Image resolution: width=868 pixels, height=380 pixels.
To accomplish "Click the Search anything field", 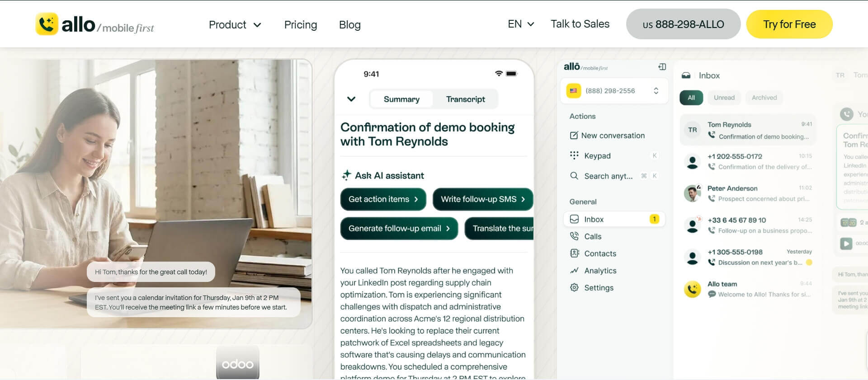I will 614,176.
